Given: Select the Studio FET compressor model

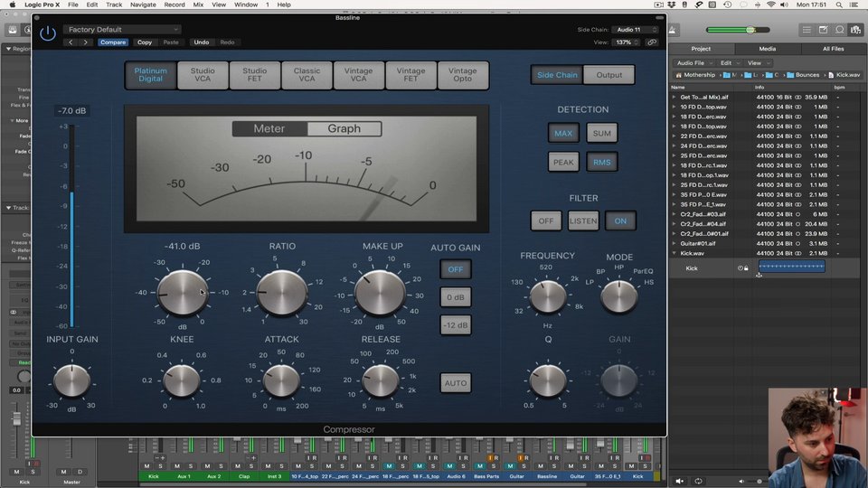Looking at the screenshot, I should tap(255, 75).
